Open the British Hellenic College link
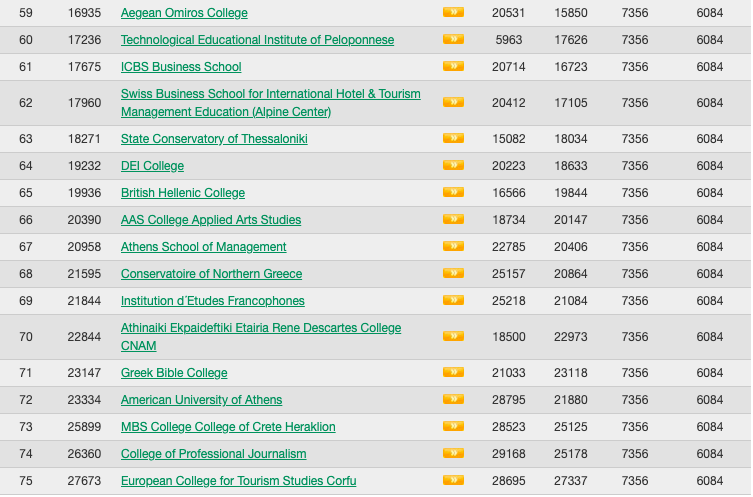 [x=183, y=193]
